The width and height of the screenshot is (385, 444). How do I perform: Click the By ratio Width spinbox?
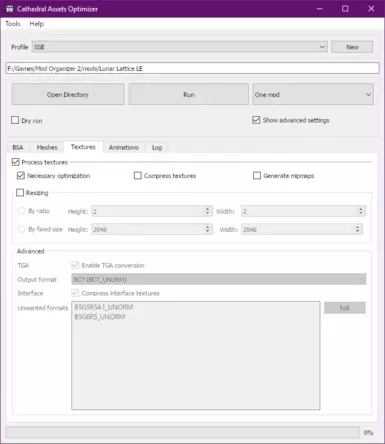(x=303, y=211)
